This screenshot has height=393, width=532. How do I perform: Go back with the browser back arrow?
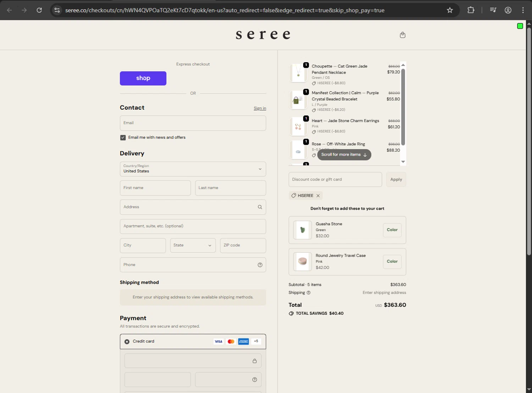tap(10, 10)
